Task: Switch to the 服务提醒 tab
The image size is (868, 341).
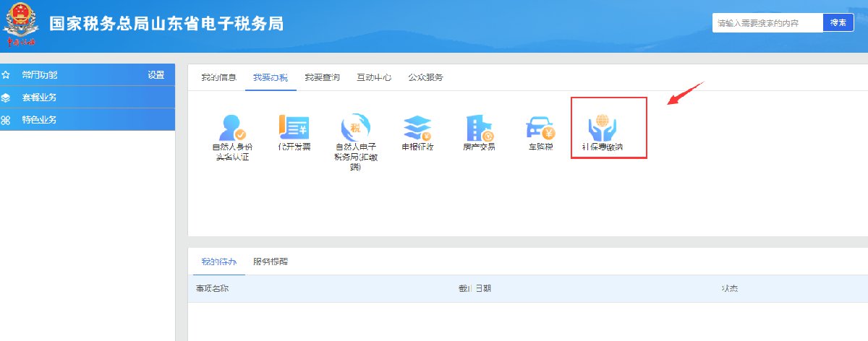Action: [x=271, y=262]
